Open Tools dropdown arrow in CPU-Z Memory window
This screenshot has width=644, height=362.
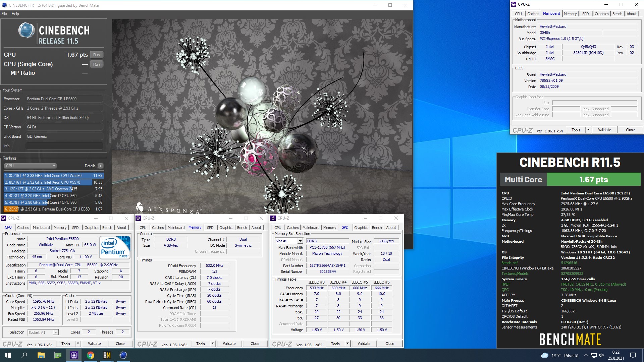[x=213, y=344]
